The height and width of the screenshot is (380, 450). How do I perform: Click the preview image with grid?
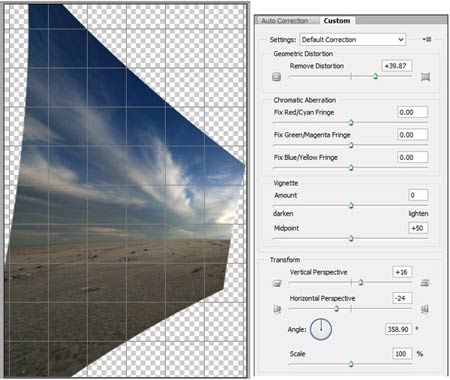125,191
